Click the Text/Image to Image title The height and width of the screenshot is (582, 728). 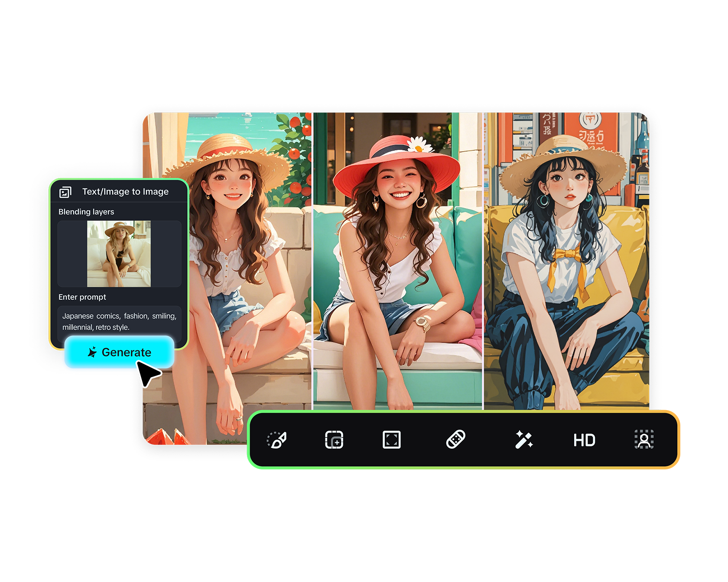click(x=126, y=192)
